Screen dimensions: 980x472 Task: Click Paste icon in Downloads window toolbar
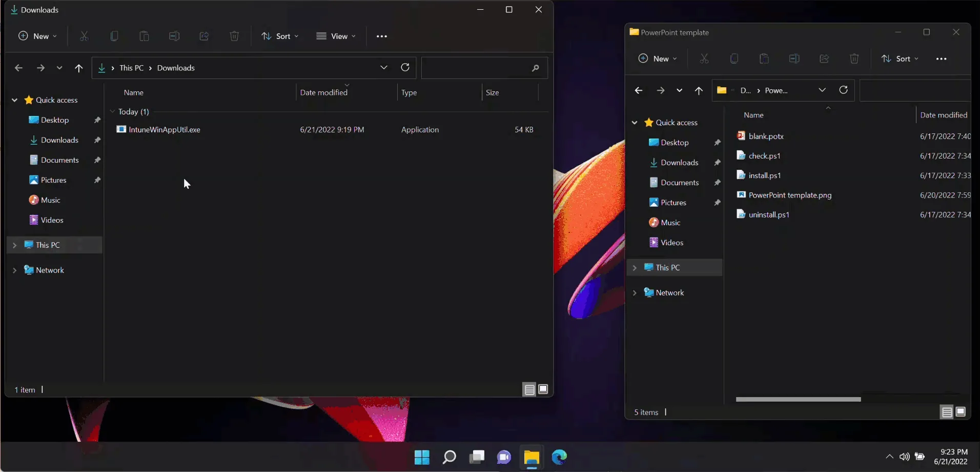click(144, 36)
